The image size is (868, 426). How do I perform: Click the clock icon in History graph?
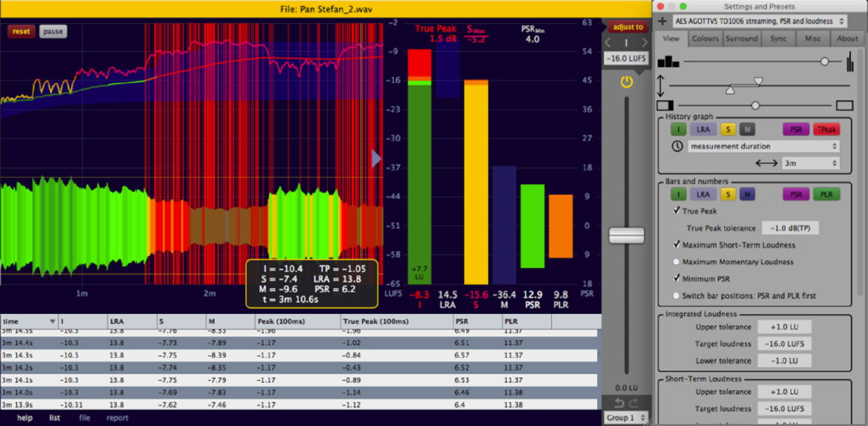(677, 147)
